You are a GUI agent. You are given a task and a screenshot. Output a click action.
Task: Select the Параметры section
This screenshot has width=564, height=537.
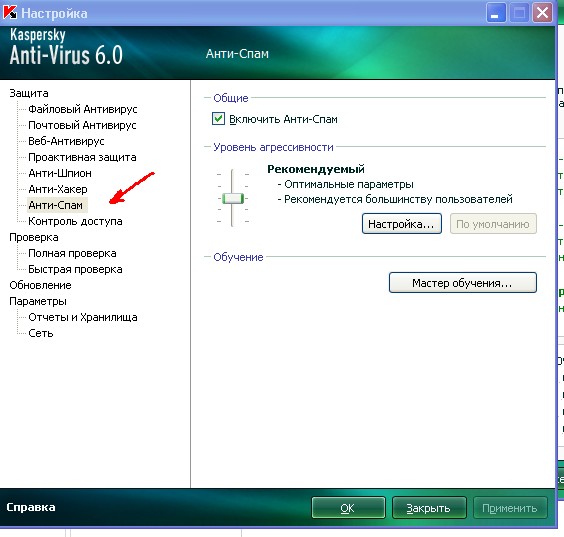(38, 301)
